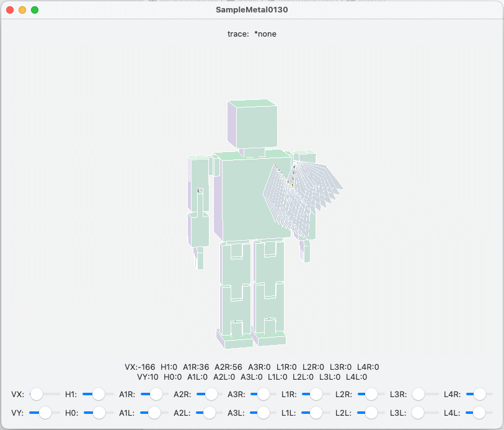Click the A2L slider knob
Image resolution: width=504 pixels, height=430 pixels.
pyautogui.click(x=210, y=412)
